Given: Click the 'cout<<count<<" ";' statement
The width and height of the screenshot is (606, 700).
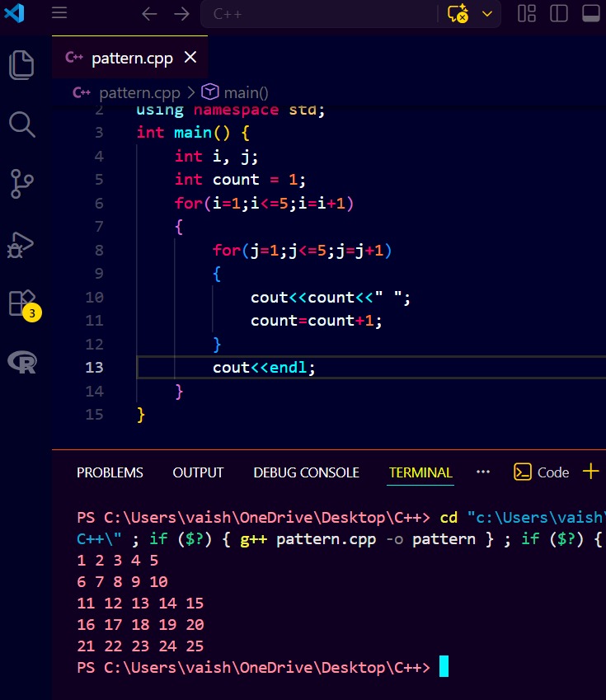Looking at the screenshot, I should click(x=331, y=298).
